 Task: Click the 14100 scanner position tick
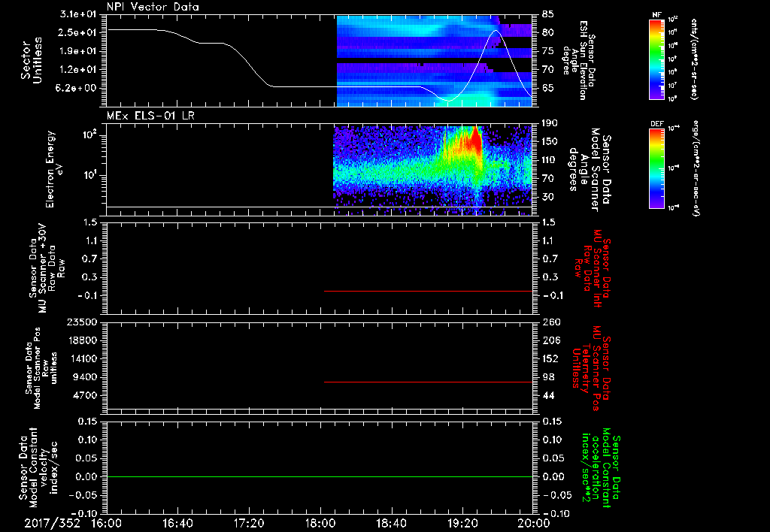82,358
